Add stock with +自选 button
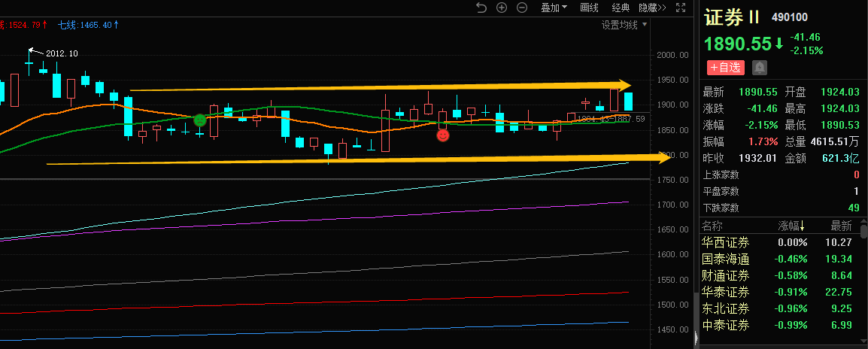This screenshot has height=349, width=868. 725,68
